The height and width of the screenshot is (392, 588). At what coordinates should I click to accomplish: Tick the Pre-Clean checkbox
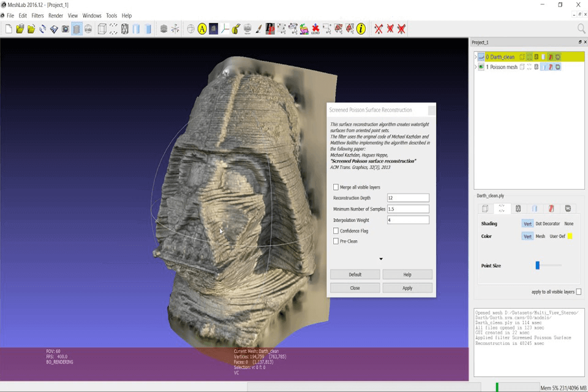(x=336, y=241)
